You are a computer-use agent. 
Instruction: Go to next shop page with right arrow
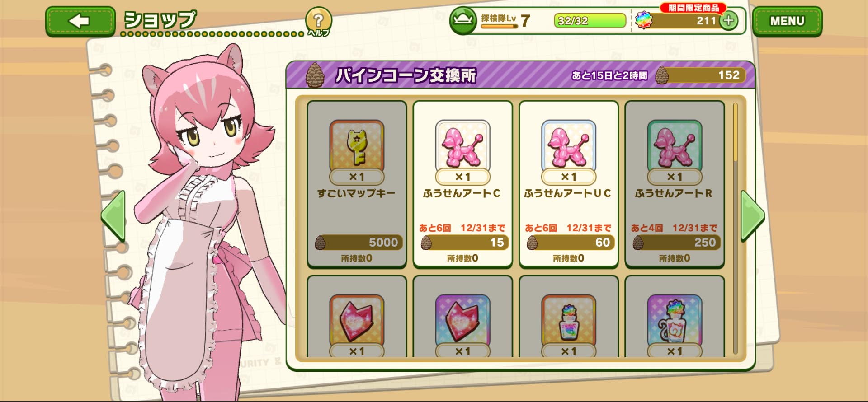752,216
